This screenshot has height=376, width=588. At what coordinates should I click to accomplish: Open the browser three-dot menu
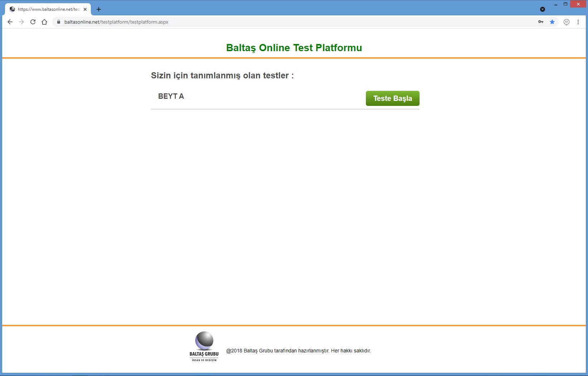(578, 22)
